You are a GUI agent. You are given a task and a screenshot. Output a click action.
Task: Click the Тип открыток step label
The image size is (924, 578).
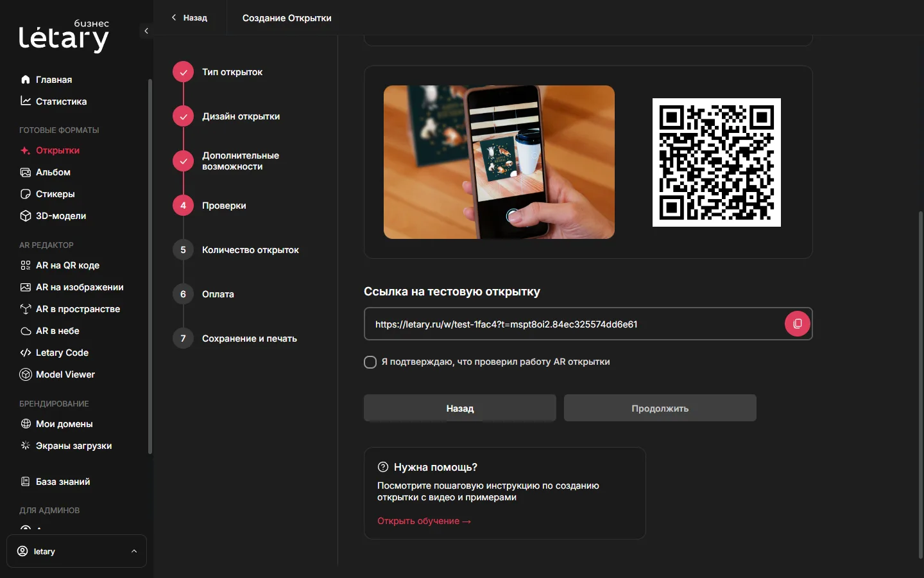pyautogui.click(x=232, y=72)
